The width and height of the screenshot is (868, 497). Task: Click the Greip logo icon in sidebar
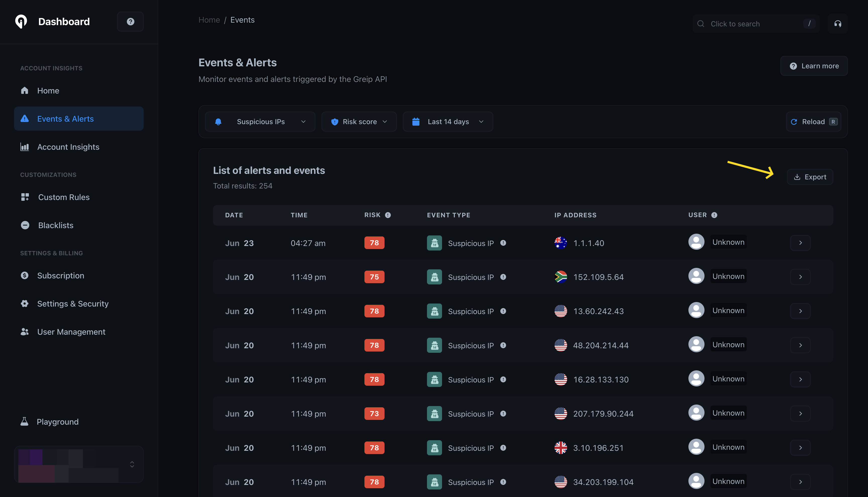(x=21, y=22)
